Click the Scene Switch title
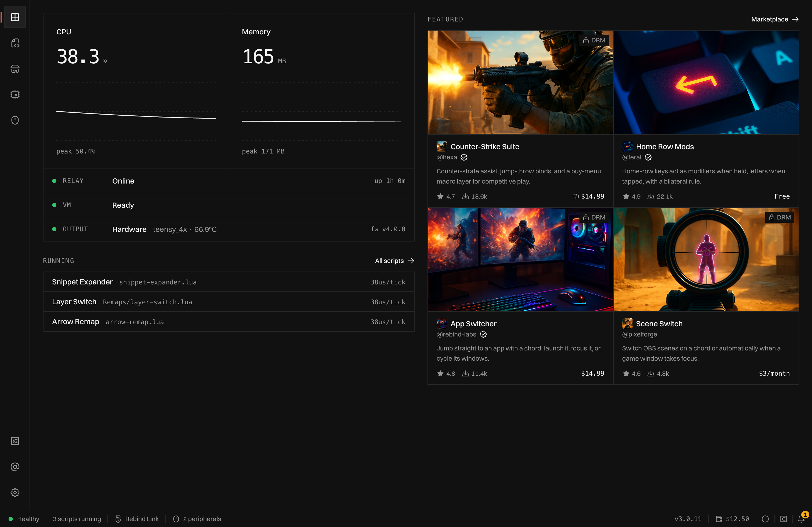The image size is (812, 527). point(659,324)
